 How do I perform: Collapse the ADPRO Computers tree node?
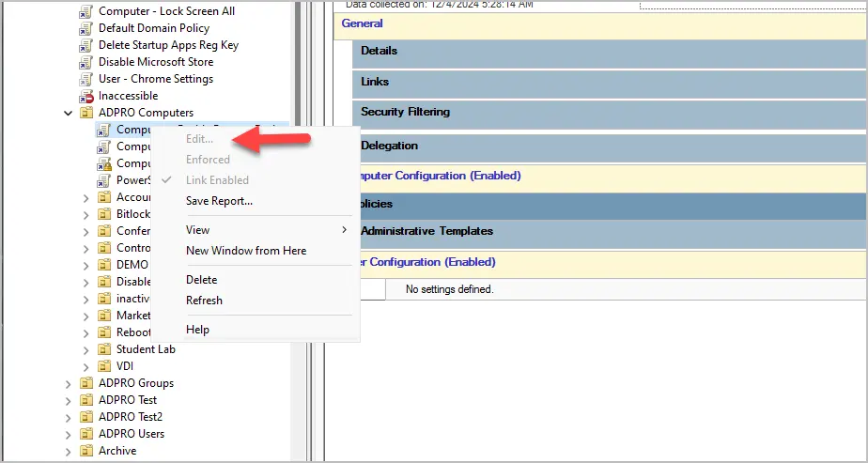pos(68,114)
